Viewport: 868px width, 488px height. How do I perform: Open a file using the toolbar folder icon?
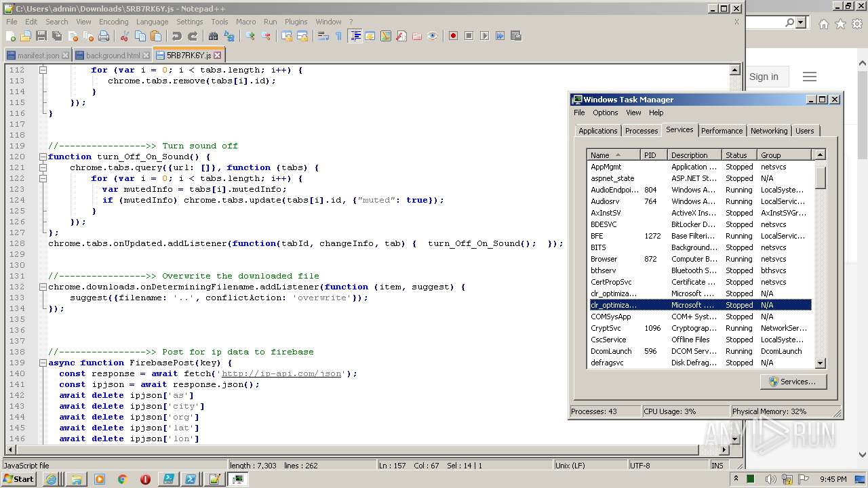click(26, 36)
